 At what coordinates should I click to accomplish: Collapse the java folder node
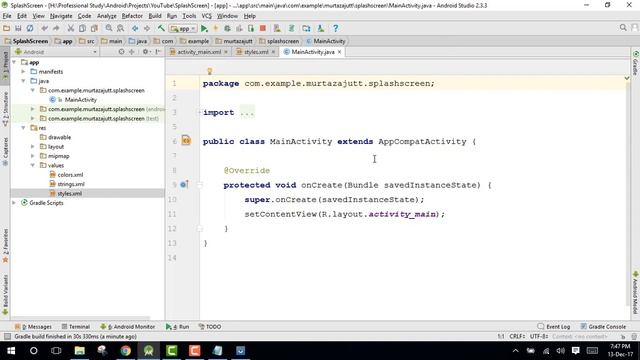coord(24,81)
